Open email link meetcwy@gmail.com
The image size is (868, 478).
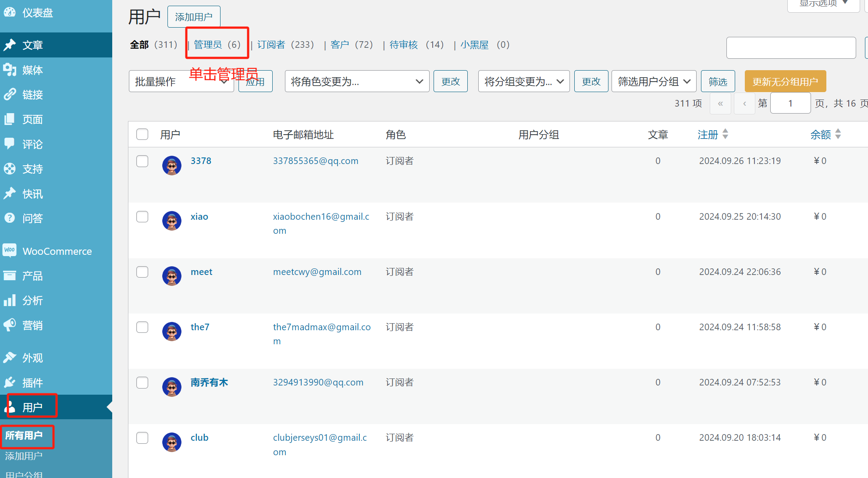pos(317,272)
